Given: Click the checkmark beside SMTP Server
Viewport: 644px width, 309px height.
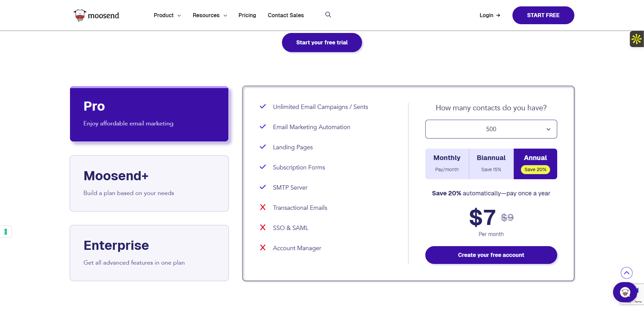Looking at the screenshot, I should pos(263,187).
